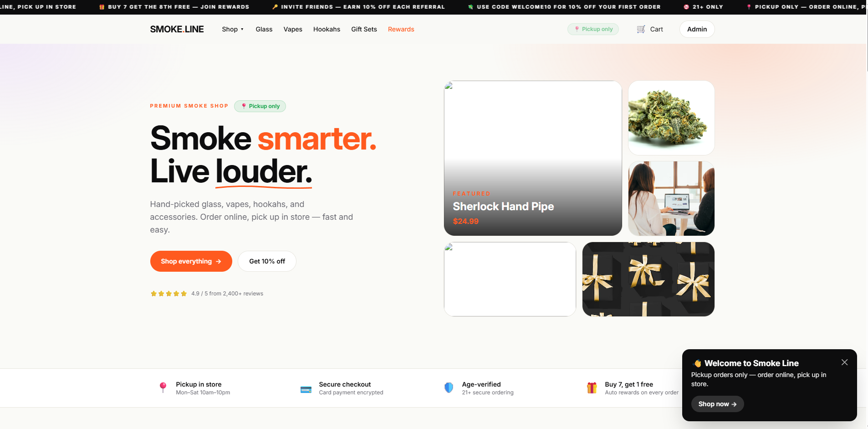868x429 pixels.
Task: Expand the Shop dropdown menu
Action: [x=233, y=29]
